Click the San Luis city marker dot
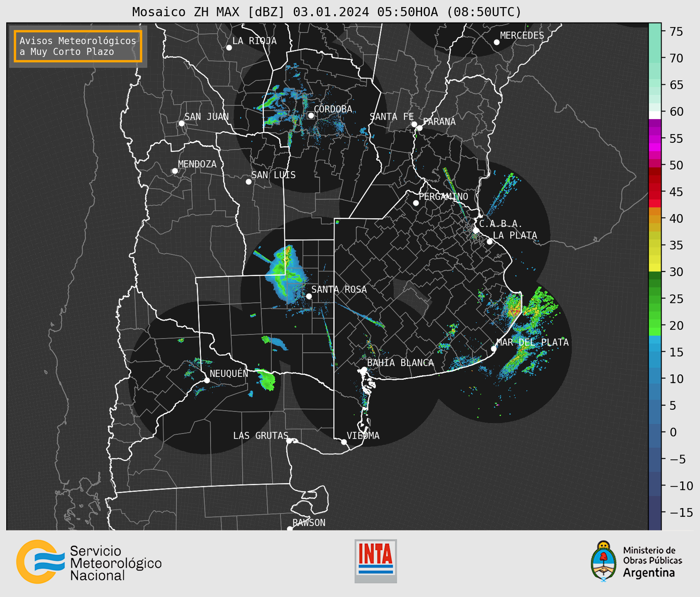This screenshot has width=700, height=597. coord(248,182)
